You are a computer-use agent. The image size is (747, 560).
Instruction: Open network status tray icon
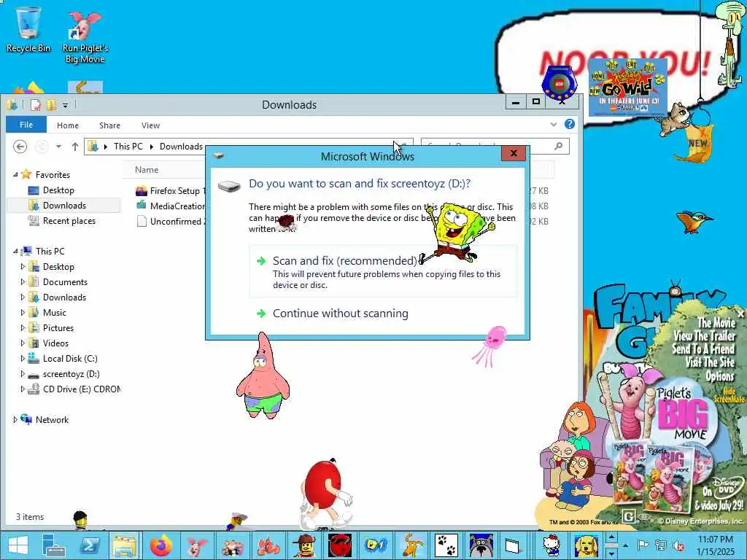pyautogui.click(x=661, y=545)
